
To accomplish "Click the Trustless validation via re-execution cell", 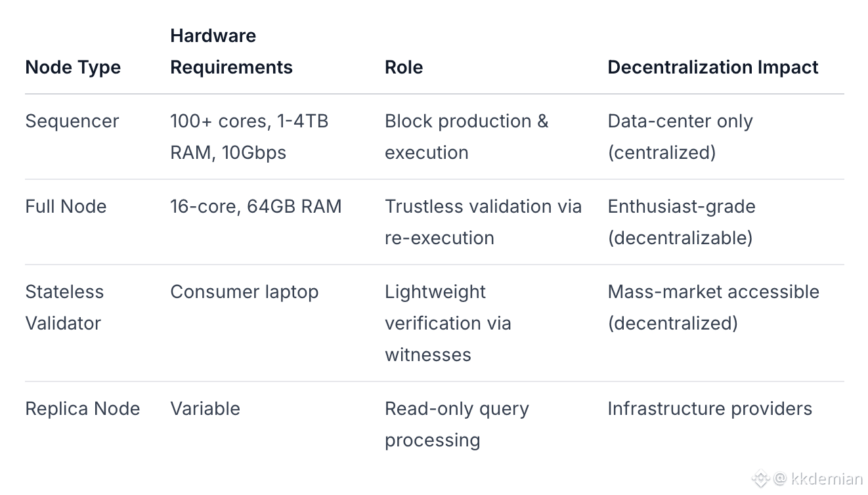I will pyautogui.click(x=483, y=222).
